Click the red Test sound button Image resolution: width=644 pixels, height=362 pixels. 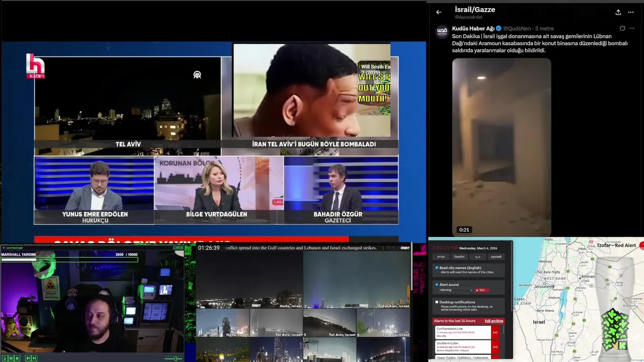coord(482,290)
